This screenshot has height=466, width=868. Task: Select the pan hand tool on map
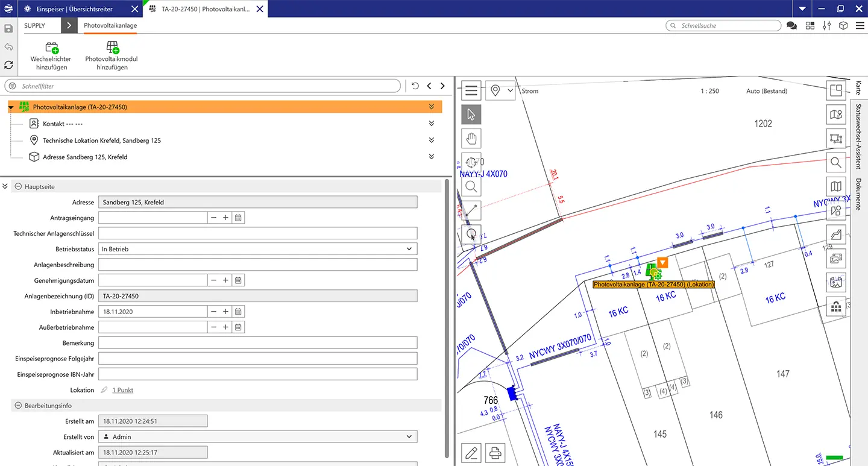click(x=471, y=139)
